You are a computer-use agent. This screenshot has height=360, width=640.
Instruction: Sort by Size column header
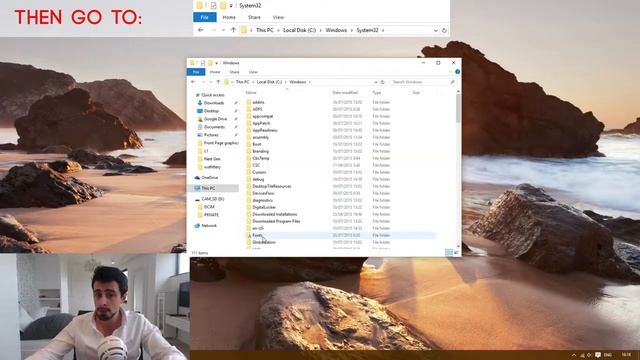[x=416, y=93]
